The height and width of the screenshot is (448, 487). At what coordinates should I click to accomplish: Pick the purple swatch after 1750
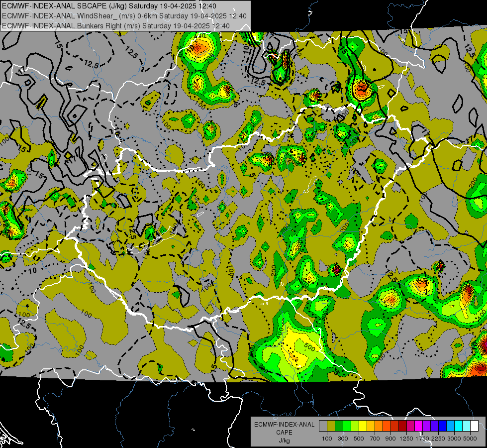[426, 426]
